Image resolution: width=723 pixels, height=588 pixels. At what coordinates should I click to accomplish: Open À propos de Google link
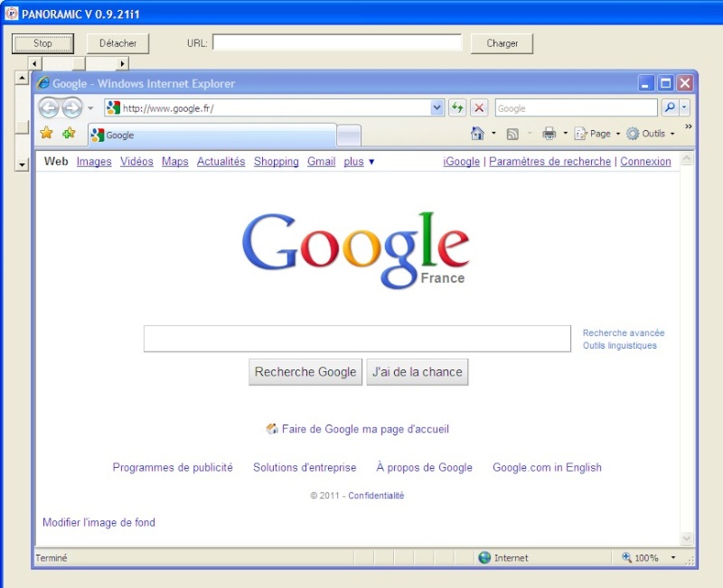tap(424, 467)
